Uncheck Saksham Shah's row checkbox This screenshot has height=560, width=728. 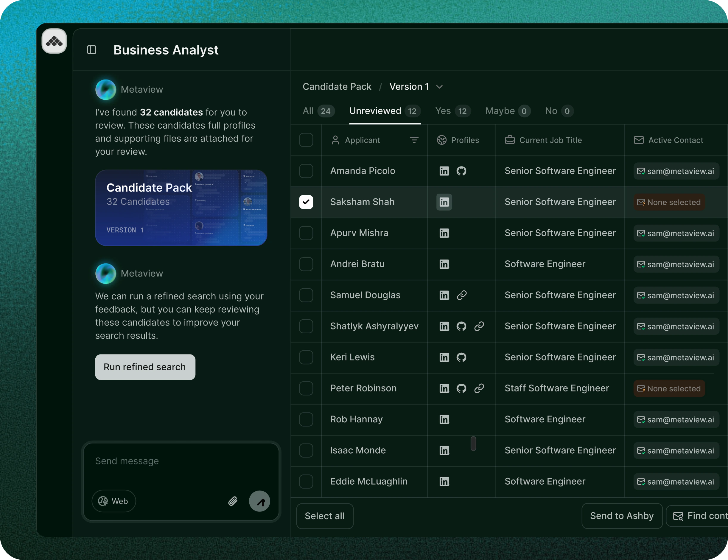(306, 202)
